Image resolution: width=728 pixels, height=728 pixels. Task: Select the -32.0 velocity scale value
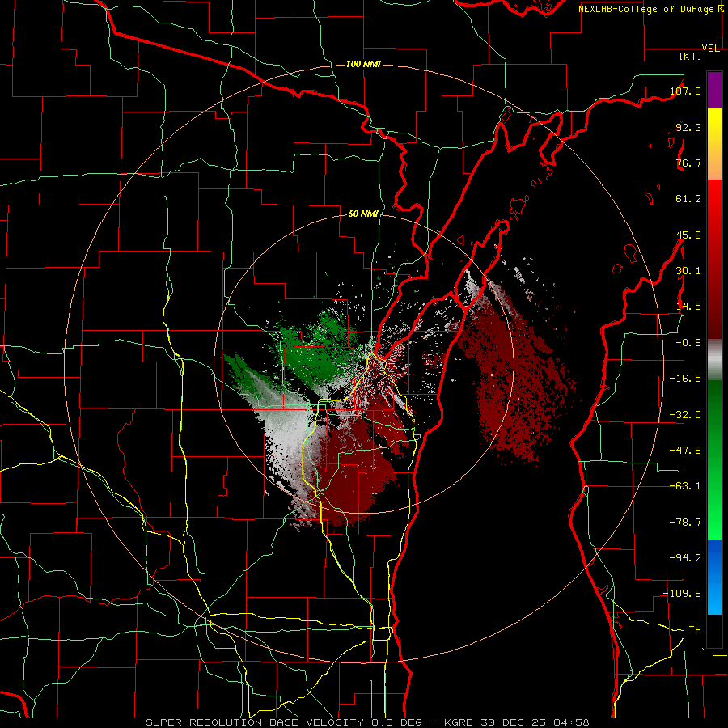click(x=685, y=415)
